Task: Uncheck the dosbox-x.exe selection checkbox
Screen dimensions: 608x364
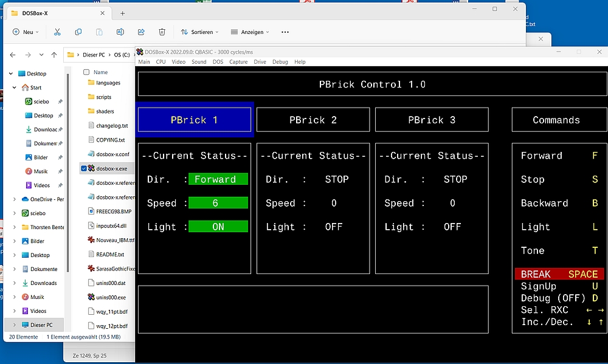Action: [84, 168]
